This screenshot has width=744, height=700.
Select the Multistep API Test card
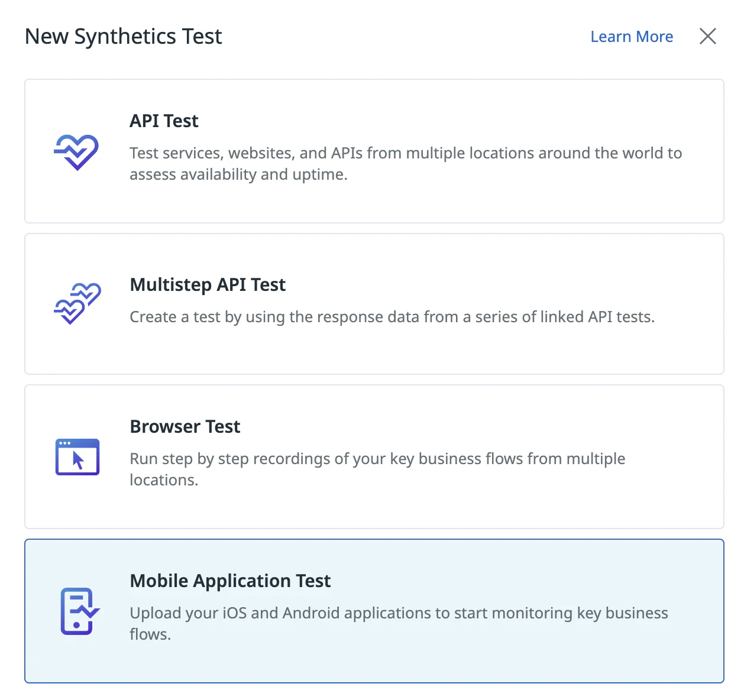tap(374, 303)
